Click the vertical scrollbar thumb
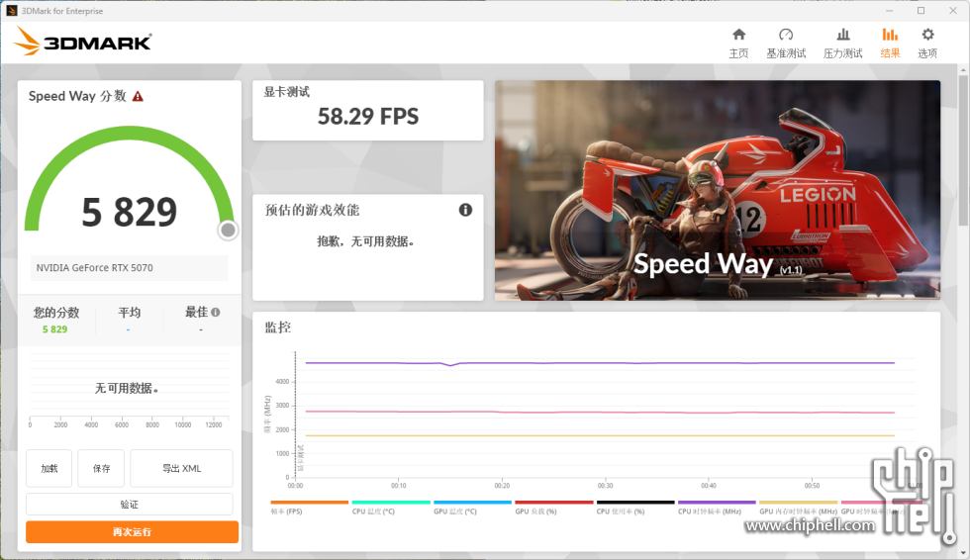This screenshot has height=560, width=970. [x=963, y=150]
